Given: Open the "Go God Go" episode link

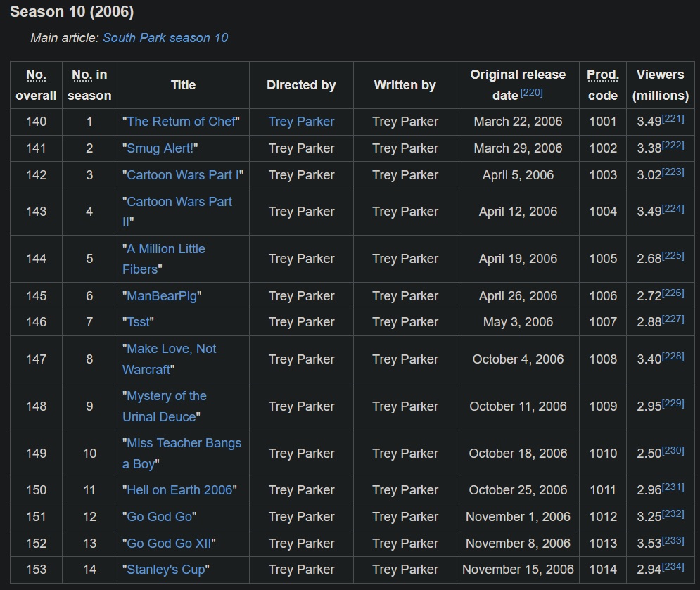Looking at the screenshot, I should [x=160, y=517].
